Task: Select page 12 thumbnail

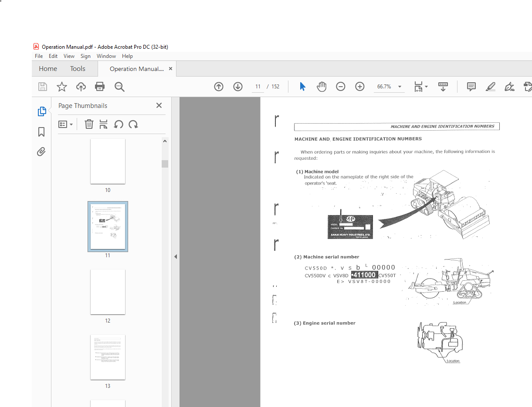Action: click(108, 292)
